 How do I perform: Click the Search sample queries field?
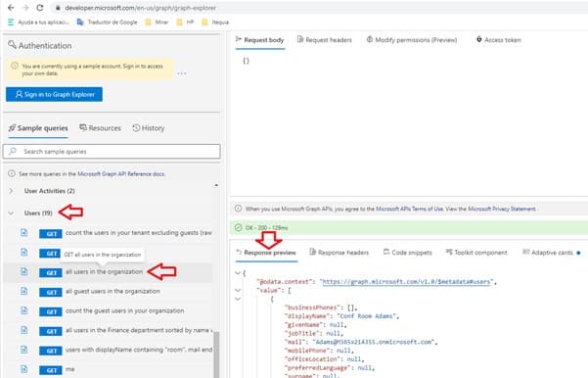112,151
